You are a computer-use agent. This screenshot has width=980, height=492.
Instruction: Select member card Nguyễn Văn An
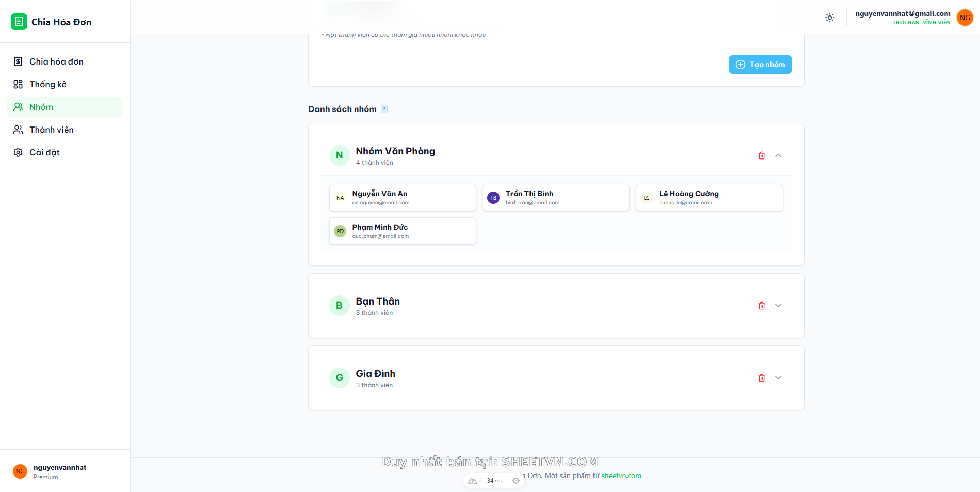(402, 198)
